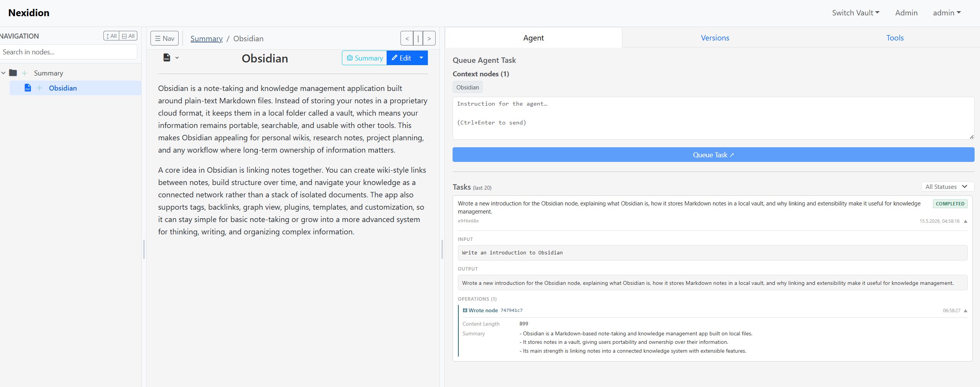The image size is (980, 387).
Task: Select the Obsidian node in the tree
Action: [x=63, y=88]
